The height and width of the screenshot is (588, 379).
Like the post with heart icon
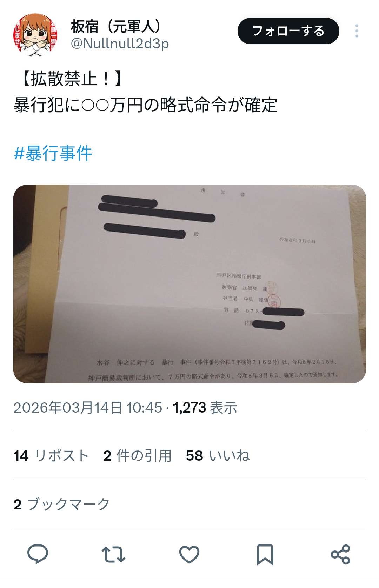pos(189,555)
